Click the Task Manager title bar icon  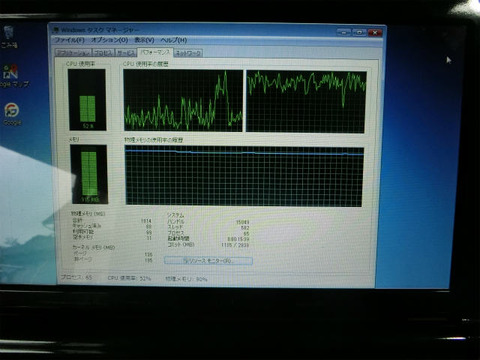click(x=56, y=30)
